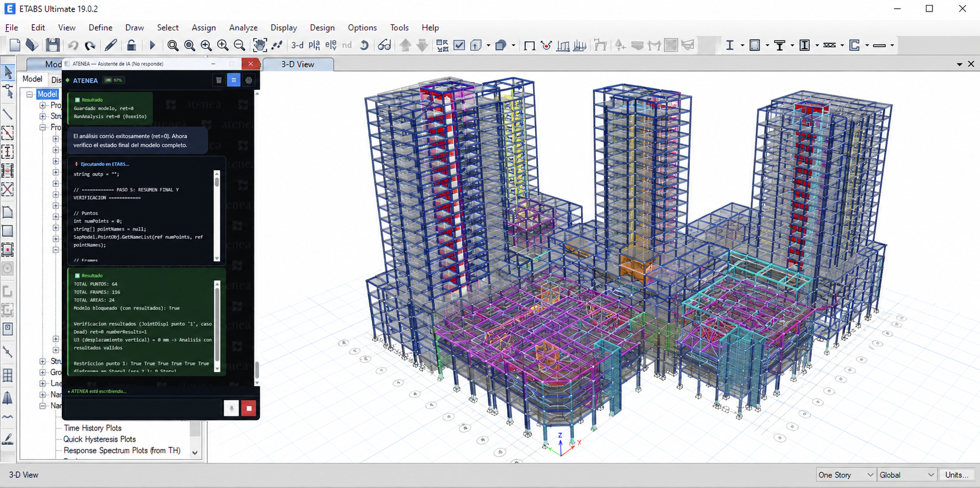This screenshot has width=980, height=488.
Task: Expand the 'Gro' tree node
Action: 42,372
